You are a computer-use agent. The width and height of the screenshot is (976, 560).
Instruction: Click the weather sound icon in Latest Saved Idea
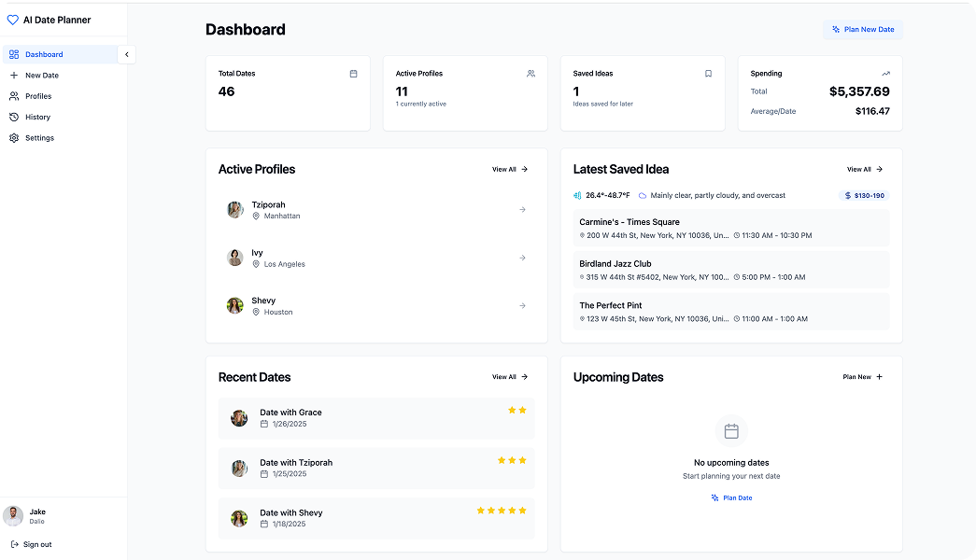point(578,195)
